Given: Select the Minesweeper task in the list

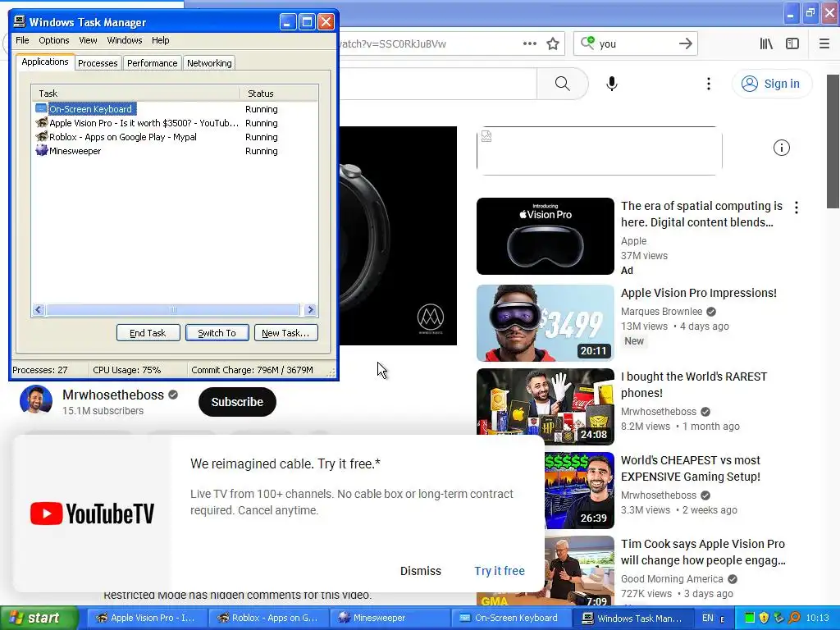Looking at the screenshot, I should coord(175,151).
